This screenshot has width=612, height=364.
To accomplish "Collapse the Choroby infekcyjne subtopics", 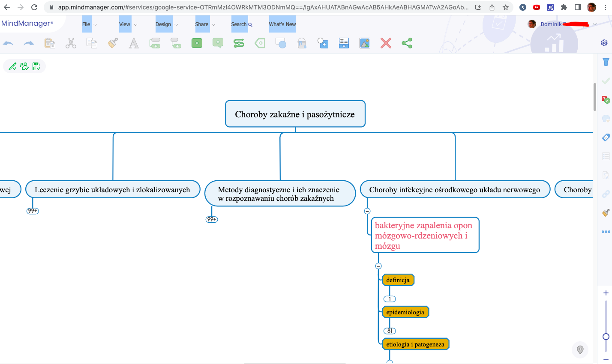I will click(367, 211).
